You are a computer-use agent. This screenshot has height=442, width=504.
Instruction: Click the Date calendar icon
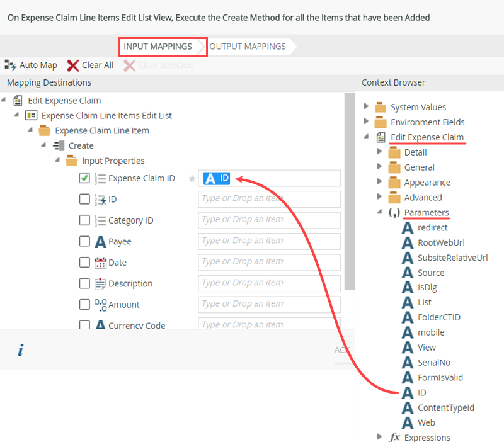point(100,263)
